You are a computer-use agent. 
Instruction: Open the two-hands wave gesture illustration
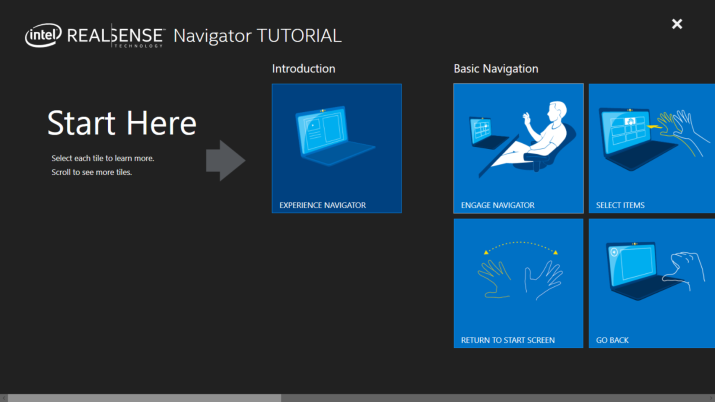pos(518,272)
